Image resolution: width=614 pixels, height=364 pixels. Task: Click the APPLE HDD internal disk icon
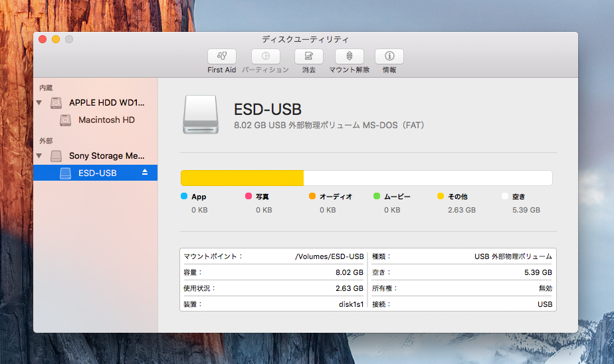point(56,103)
